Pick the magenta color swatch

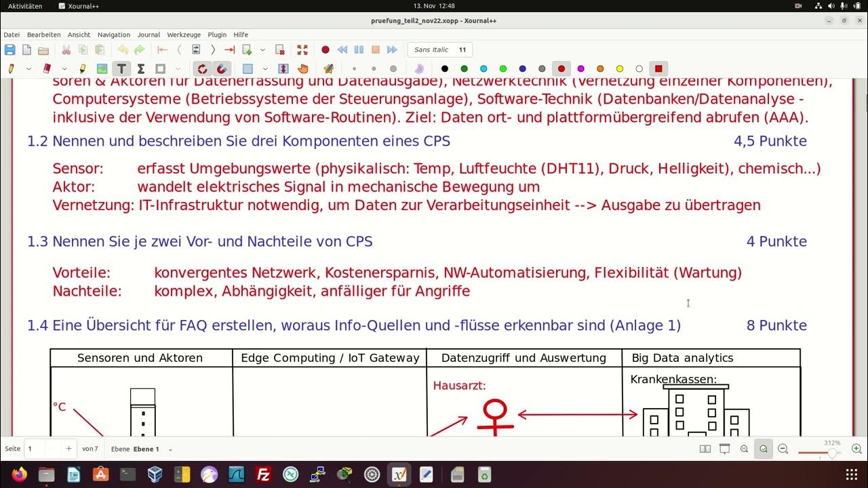[x=580, y=68]
